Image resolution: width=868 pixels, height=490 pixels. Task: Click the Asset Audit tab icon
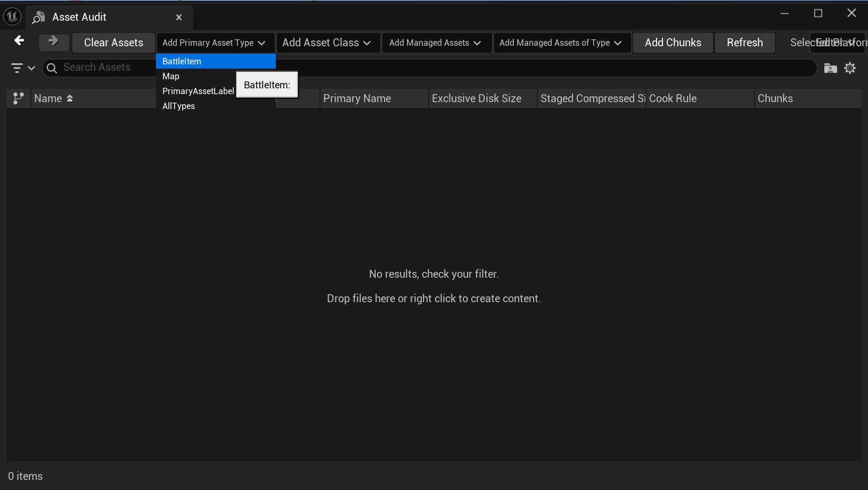(38, 17)
